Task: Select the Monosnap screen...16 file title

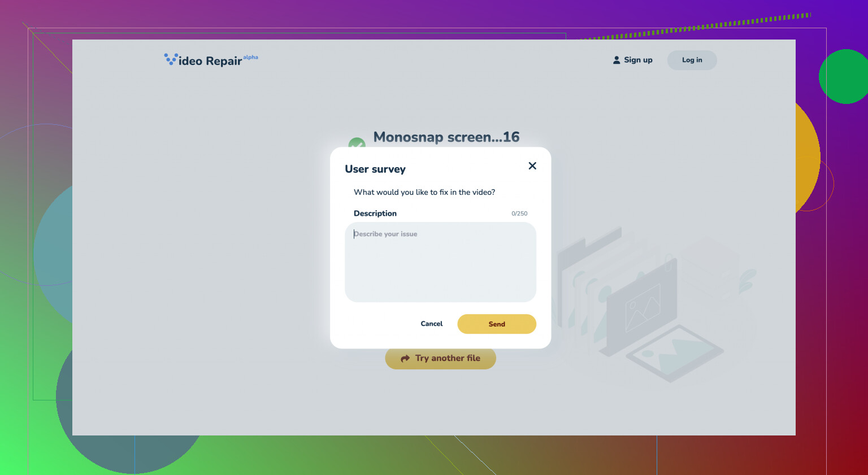Action: (446, 137)
